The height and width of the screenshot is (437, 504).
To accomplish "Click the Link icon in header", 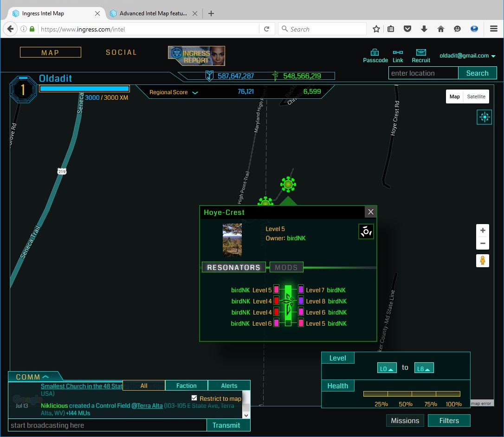I will click(398, 52).
